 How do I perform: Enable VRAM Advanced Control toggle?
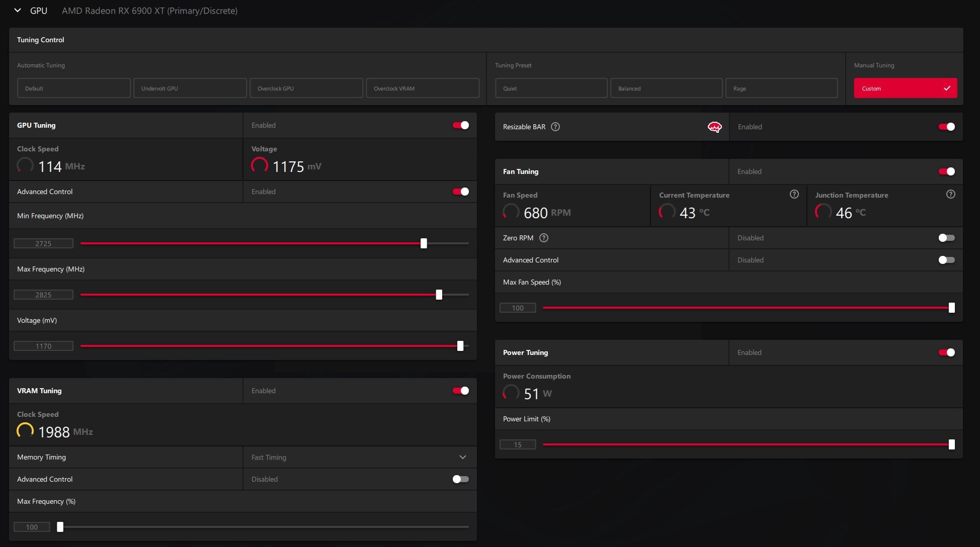pyautogui.click(x=461, y=479)
